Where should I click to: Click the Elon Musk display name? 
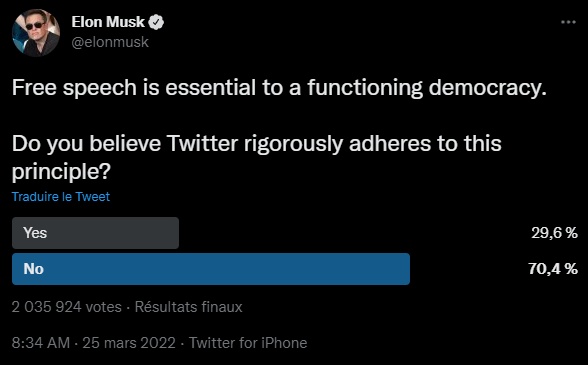coord(108,22)
